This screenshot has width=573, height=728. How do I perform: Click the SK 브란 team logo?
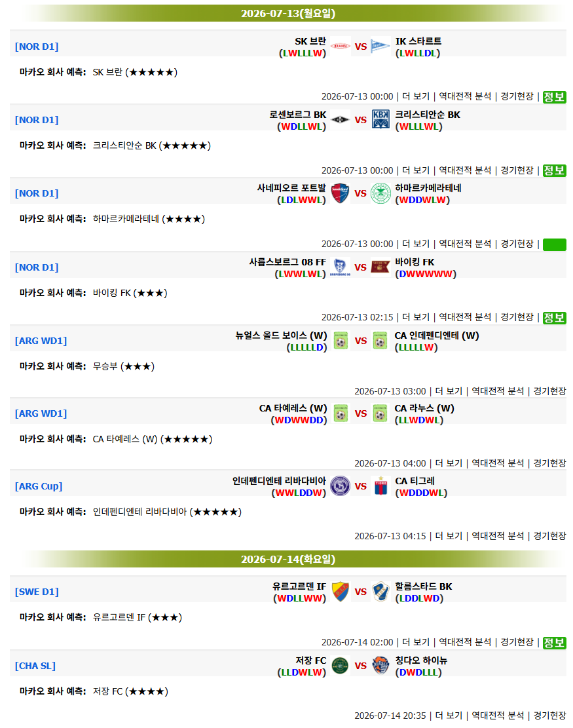pos(340,47)
